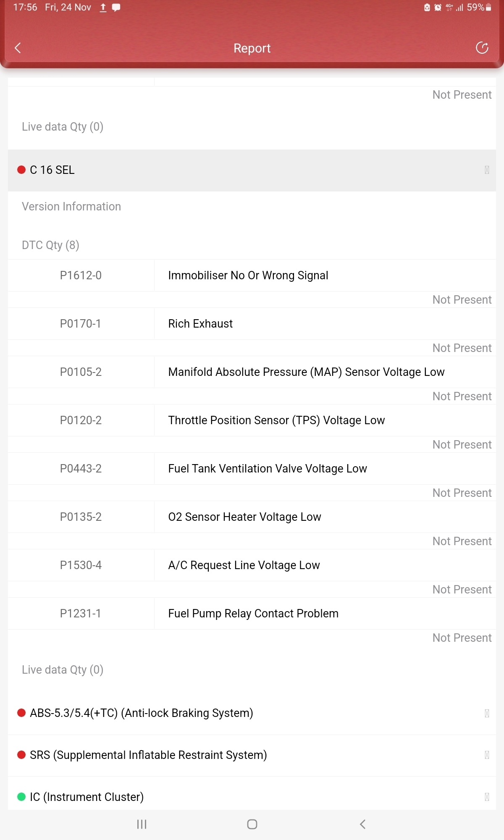Select fault code P1612-0

pyautogui.click(x=81, y=276)
